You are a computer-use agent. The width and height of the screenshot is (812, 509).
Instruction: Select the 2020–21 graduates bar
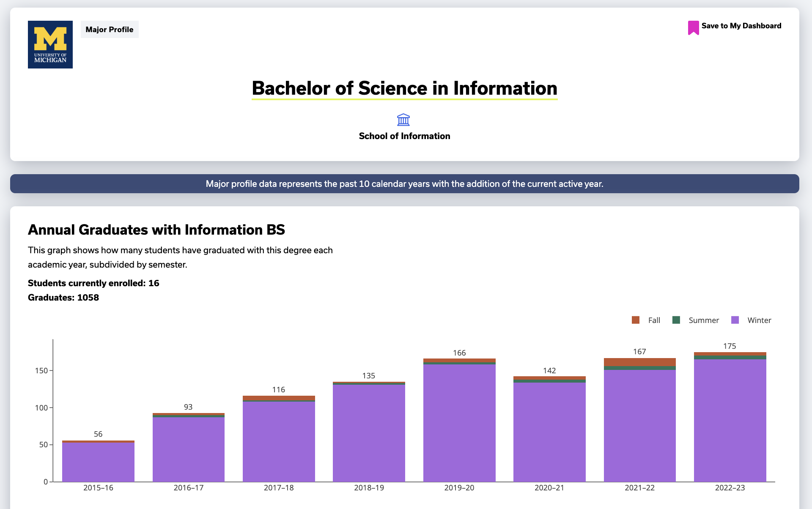coord(549,429)
